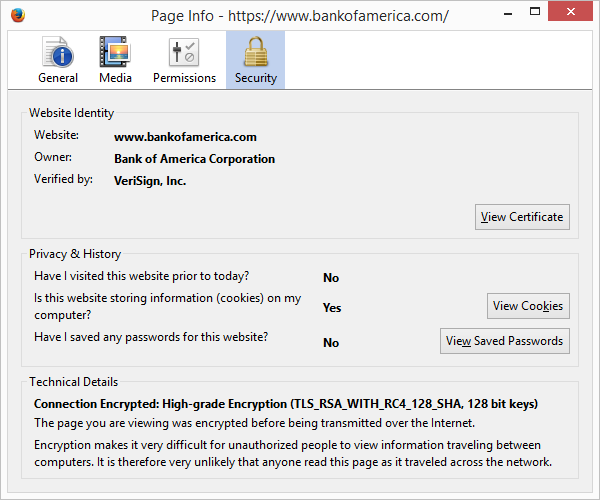Click the Page Info window title text
This screenshot has width=600, height=500.
[300, 16]
